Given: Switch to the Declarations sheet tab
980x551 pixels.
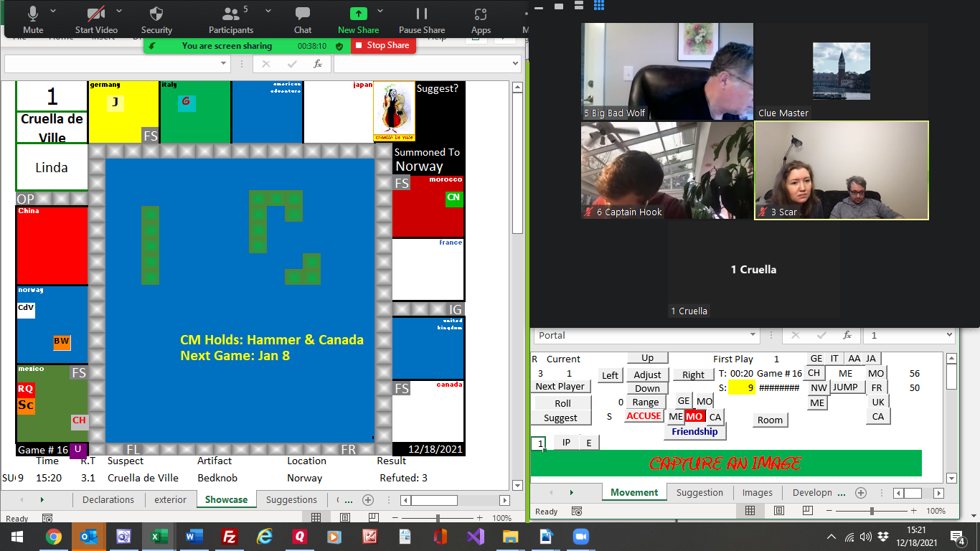Looking at the screenshot, I should pyautogui.click(x=108, y=500).
